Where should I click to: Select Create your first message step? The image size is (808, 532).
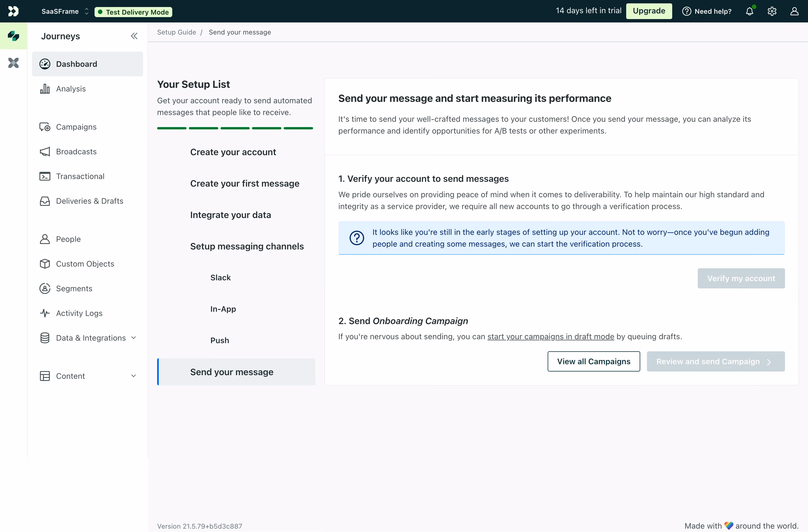pos(236,184)
